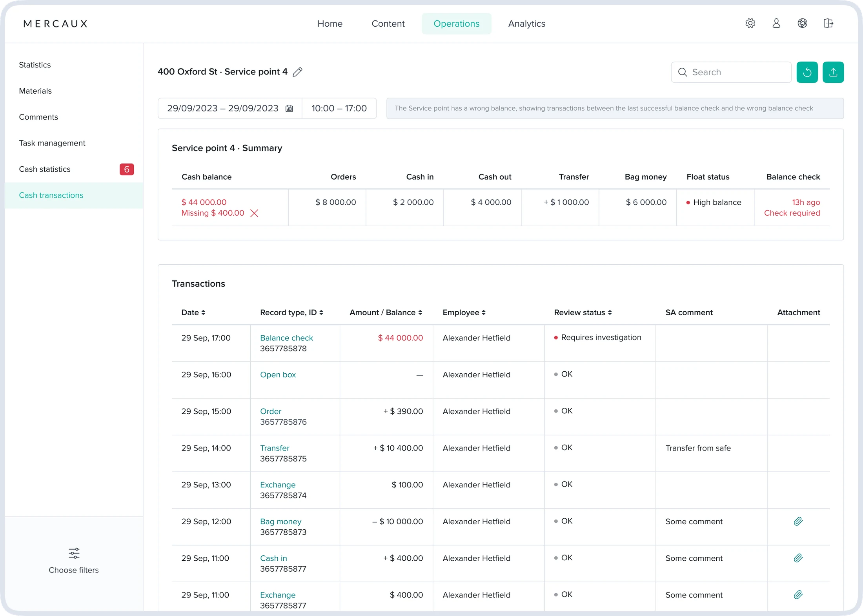Click the Transfer from safe comment

(x=698, y=448)
